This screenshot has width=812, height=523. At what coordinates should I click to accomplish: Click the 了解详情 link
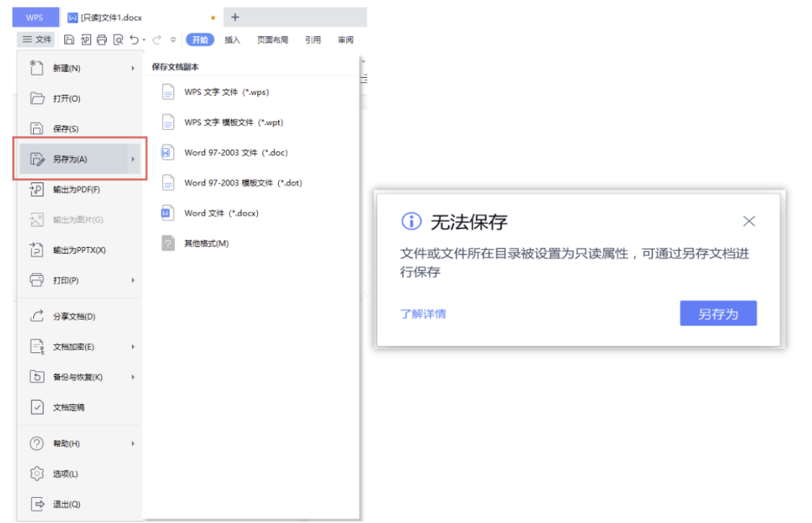[x=423, y=314]
